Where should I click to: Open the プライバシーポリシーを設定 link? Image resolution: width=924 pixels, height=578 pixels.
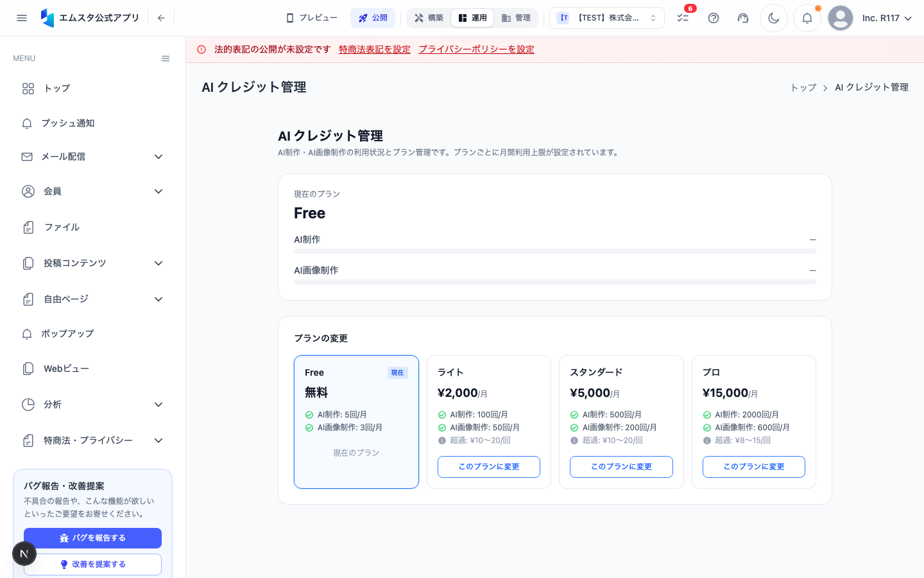[477, 49]
